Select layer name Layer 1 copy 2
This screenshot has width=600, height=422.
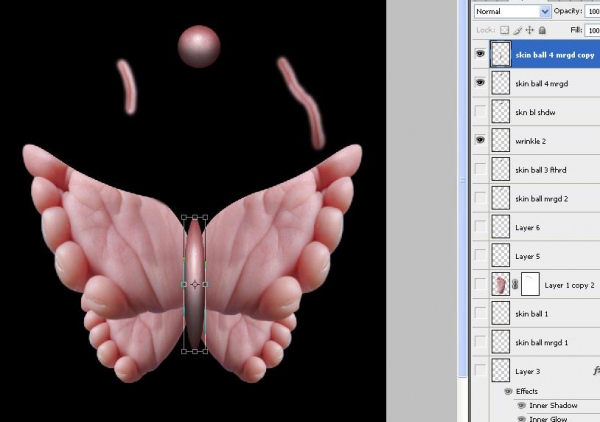click(x=569, y=285)
